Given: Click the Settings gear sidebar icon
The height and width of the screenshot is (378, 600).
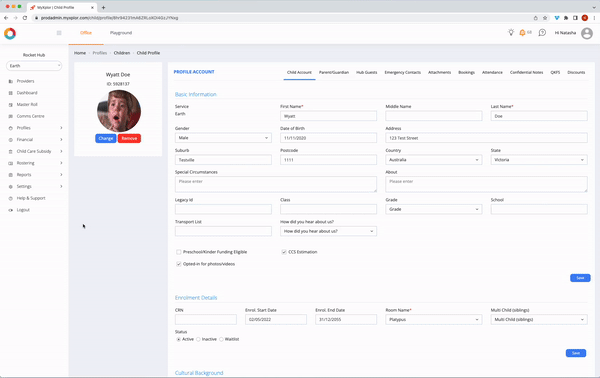Looking at the screenshot, I should (11, 187).
